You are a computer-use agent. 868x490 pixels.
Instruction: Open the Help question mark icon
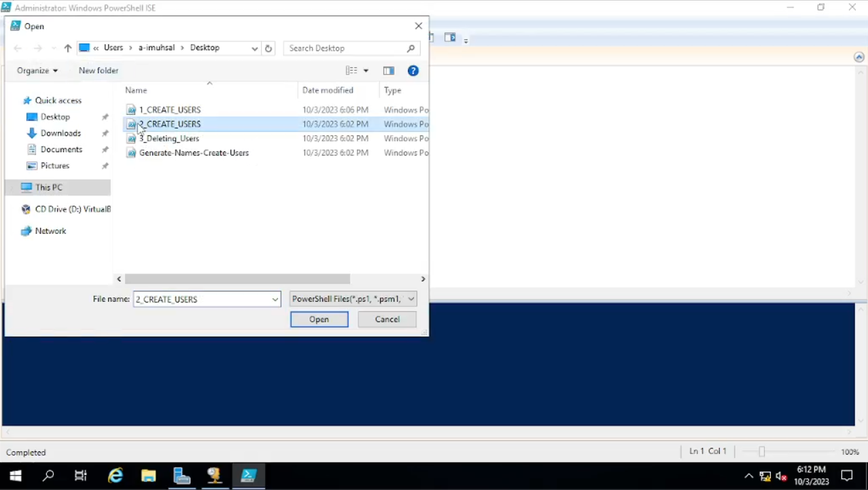(x=413, y=71)
